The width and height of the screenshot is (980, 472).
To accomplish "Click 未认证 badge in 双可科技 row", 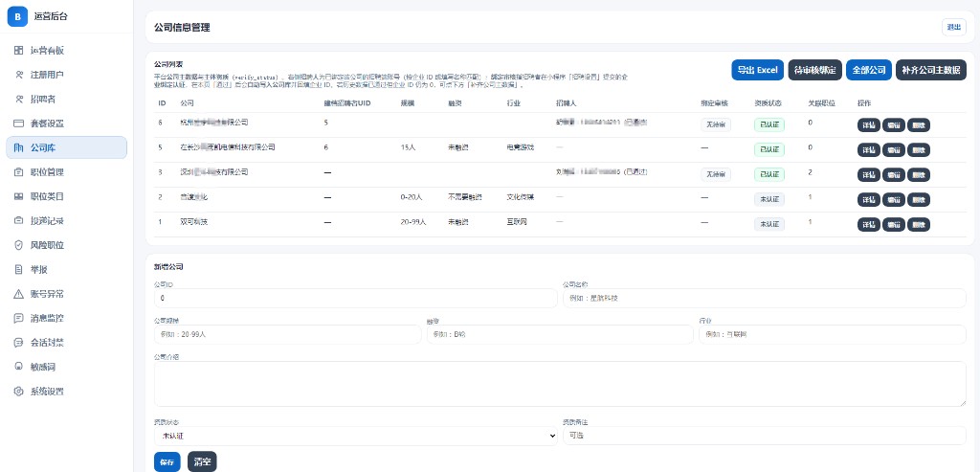I will point(768,224).
